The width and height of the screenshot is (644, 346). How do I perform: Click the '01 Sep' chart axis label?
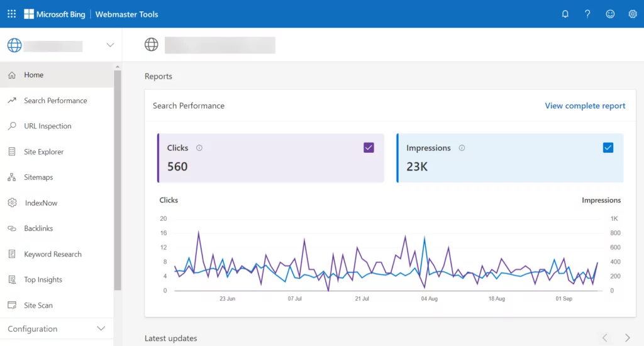pos(564,299)
